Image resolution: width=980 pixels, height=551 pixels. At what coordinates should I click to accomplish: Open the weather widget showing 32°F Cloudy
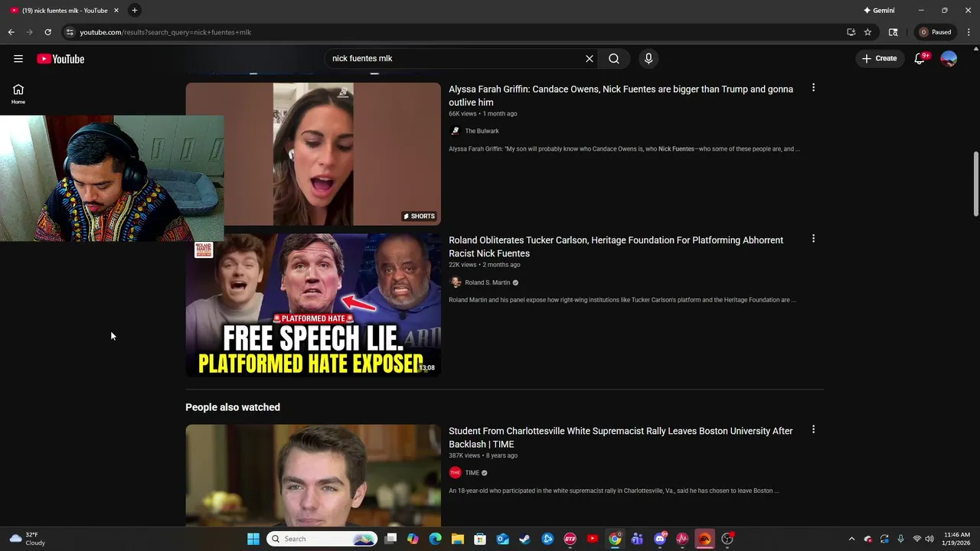click(27, 539)
